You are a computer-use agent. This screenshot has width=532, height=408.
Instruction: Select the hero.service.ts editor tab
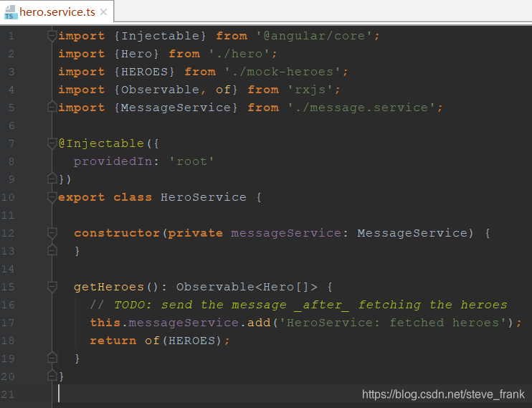[x=57, y=12]
